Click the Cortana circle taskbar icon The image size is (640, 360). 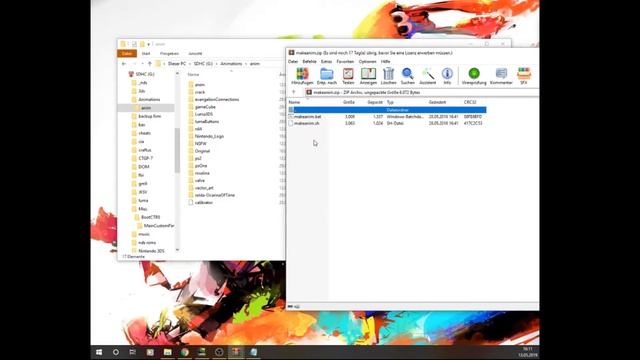point(116,352)
